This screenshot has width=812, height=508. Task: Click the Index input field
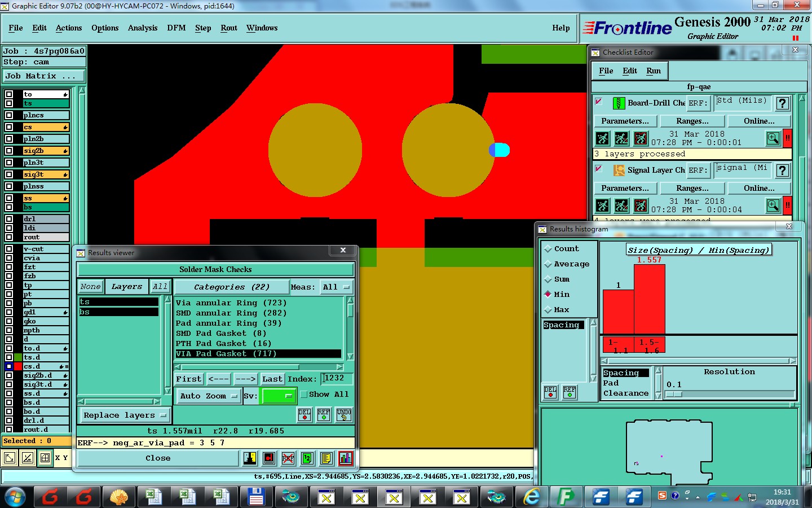point(337,378)
